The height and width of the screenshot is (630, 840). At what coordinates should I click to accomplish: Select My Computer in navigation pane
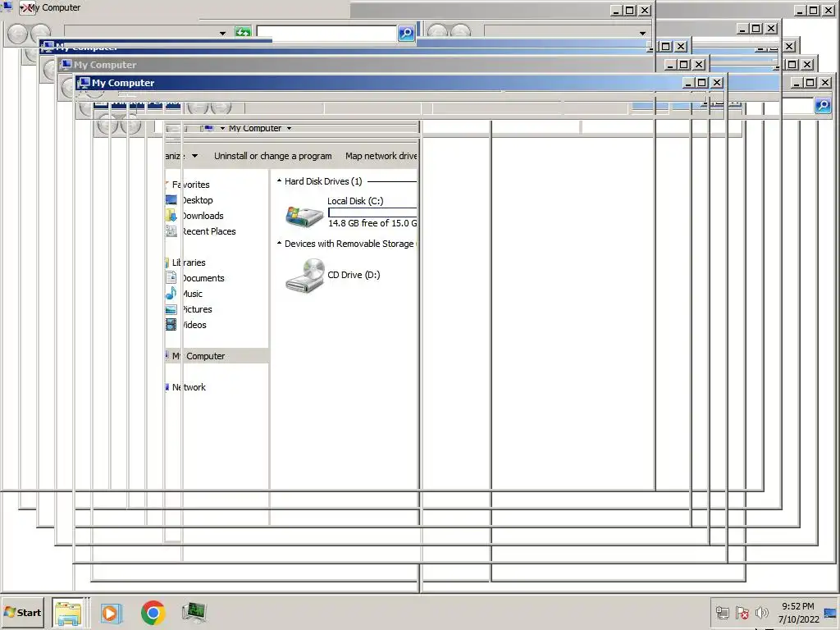(199, 356)
